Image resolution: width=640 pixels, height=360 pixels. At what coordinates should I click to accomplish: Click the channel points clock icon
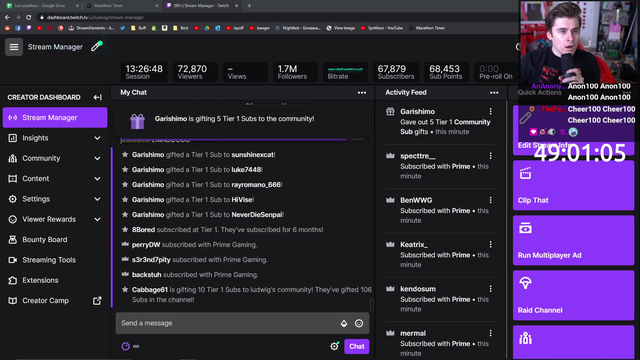[x=126, y=346]
